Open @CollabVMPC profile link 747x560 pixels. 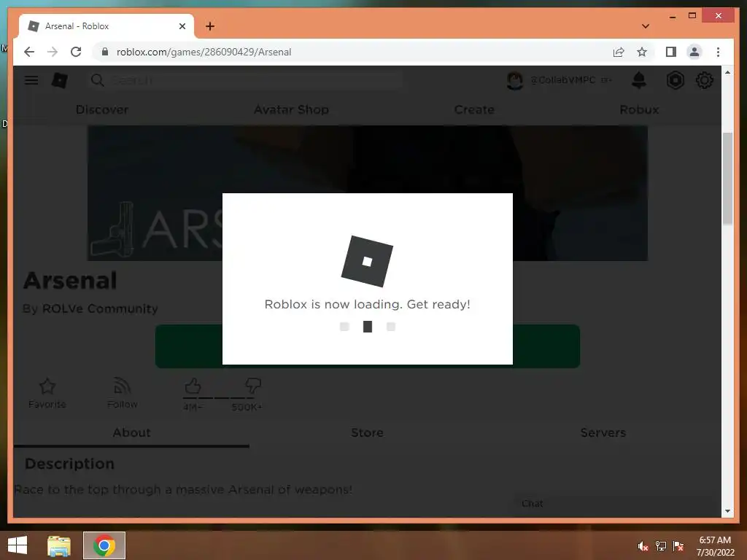563,80
